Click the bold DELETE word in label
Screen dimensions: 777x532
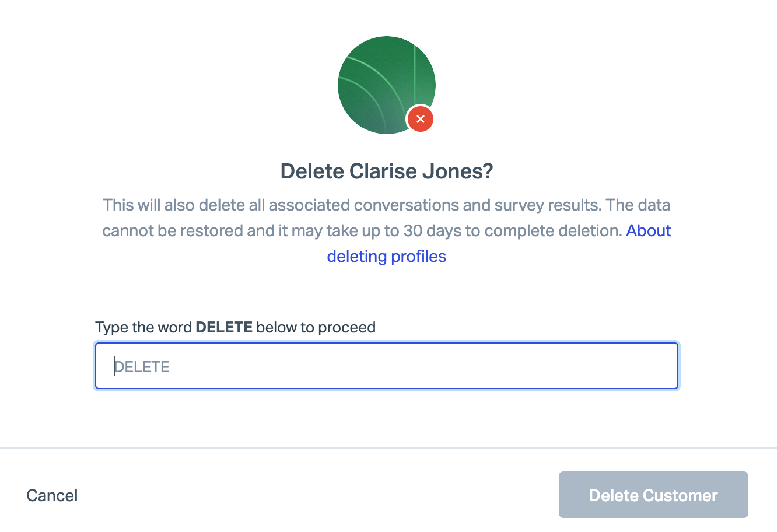click(x=224, y=327)
